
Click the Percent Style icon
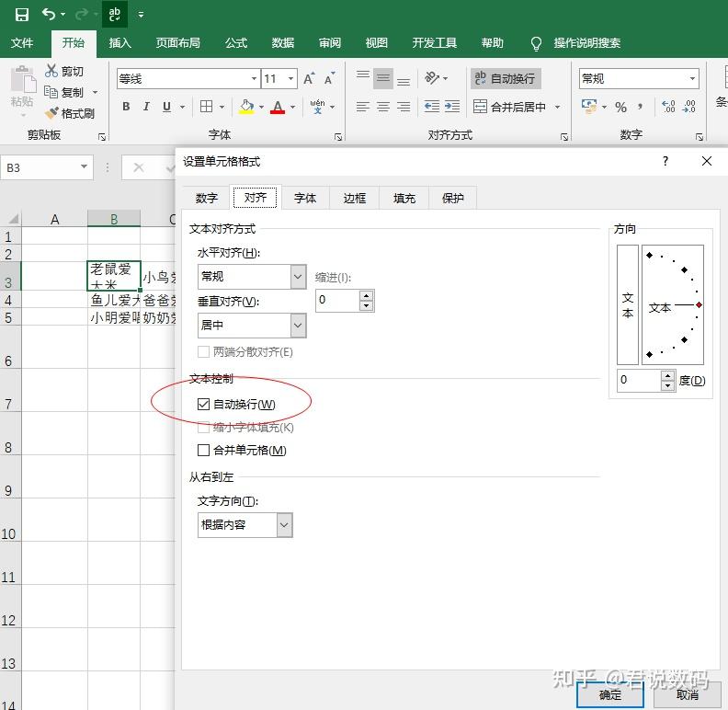click(x=620, y=107)
